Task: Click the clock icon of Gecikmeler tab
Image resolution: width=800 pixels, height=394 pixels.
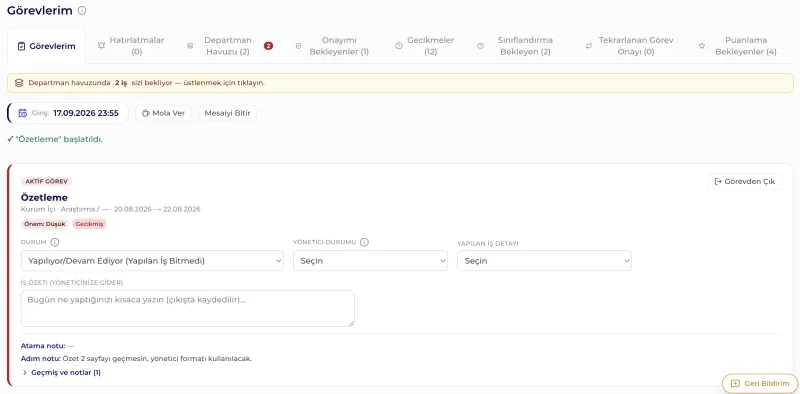Action: coord(399,46)
